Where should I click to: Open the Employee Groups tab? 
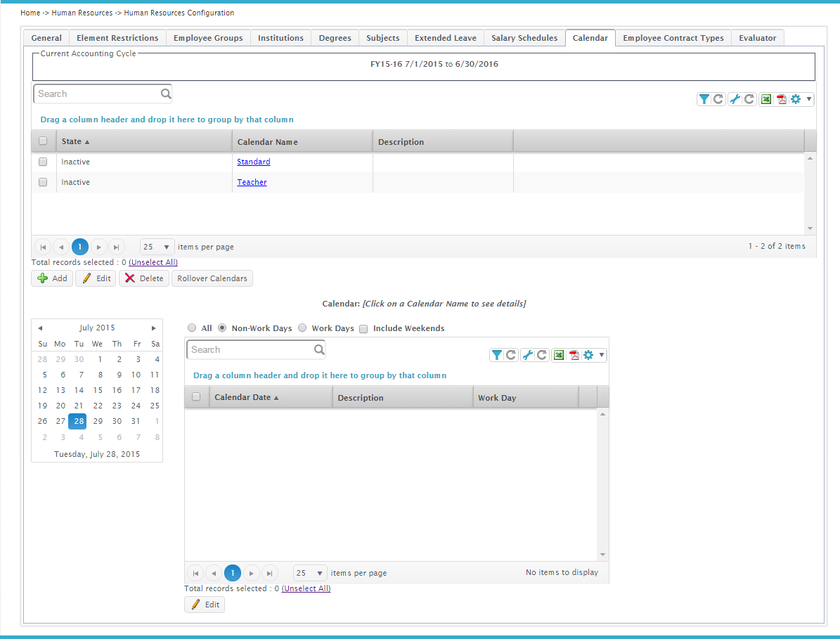208,38
